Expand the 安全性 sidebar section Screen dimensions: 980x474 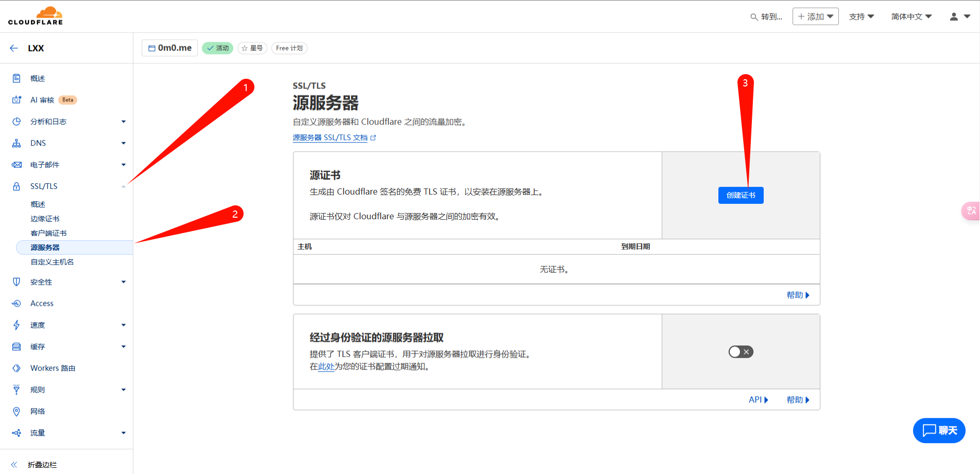tap(123, 282)
